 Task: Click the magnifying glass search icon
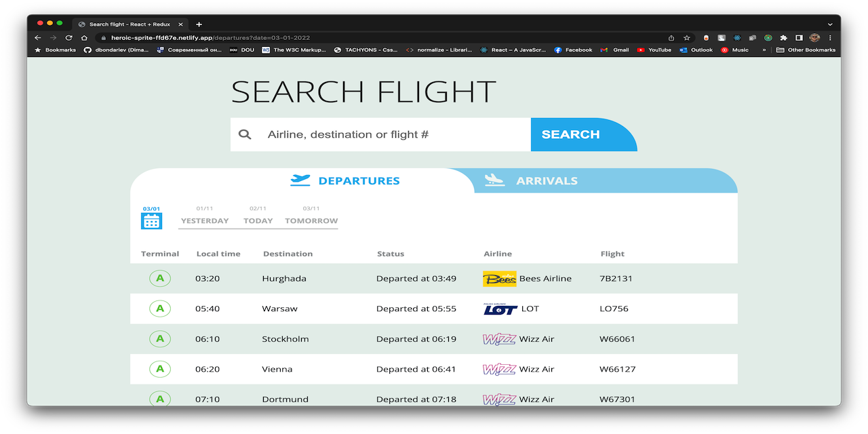[x=244, y=134]
